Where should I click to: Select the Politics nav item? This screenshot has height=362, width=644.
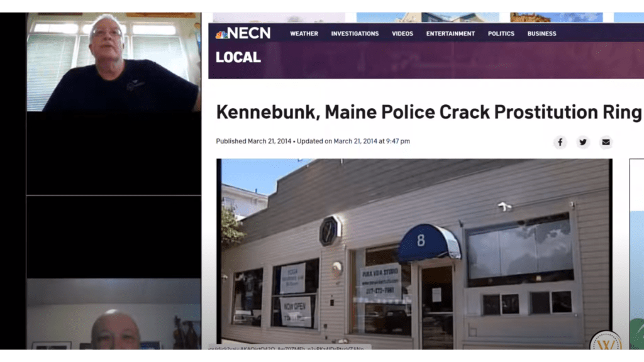501,34
